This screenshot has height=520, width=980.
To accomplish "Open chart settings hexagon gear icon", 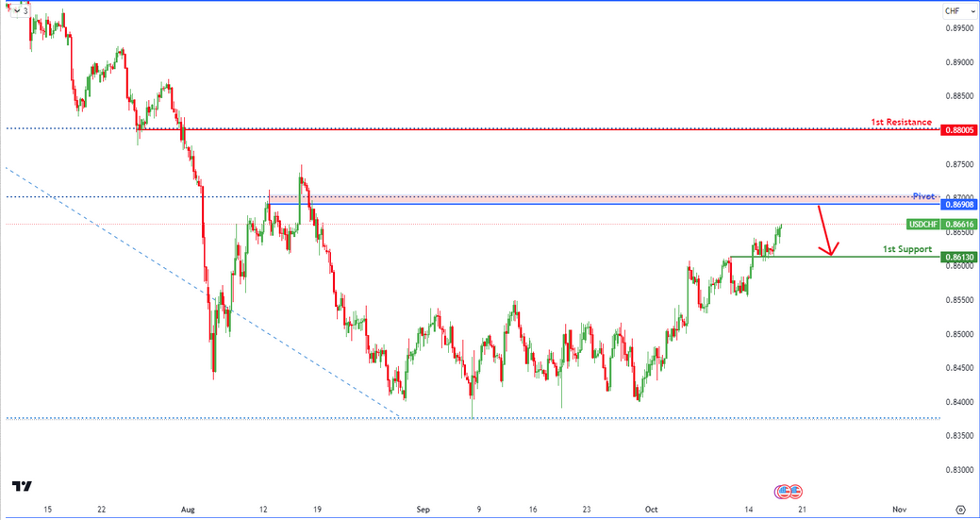I will (x=960, y=509).
